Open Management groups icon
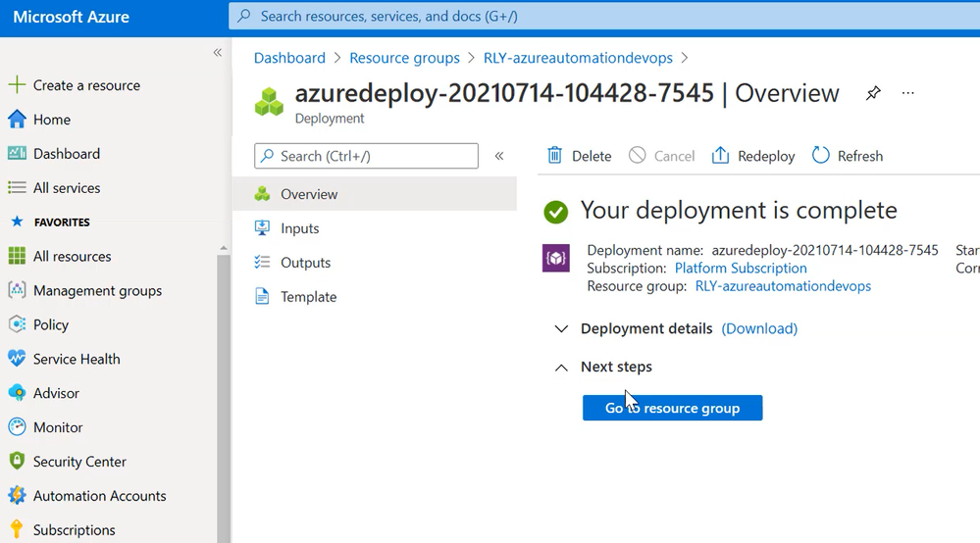Image resolution: width=980 pixels, height=543 pixels. pyautogui.click(x=17, y=290)
